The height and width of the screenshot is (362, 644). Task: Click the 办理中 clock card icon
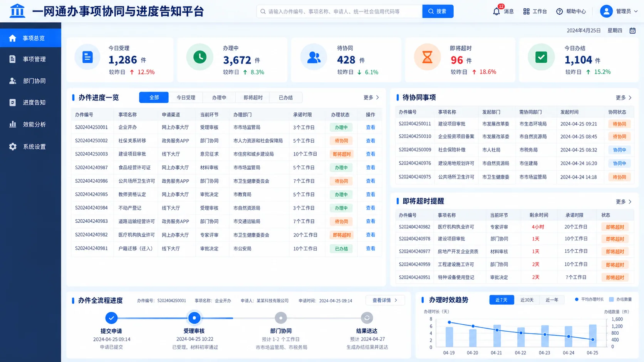200,57
